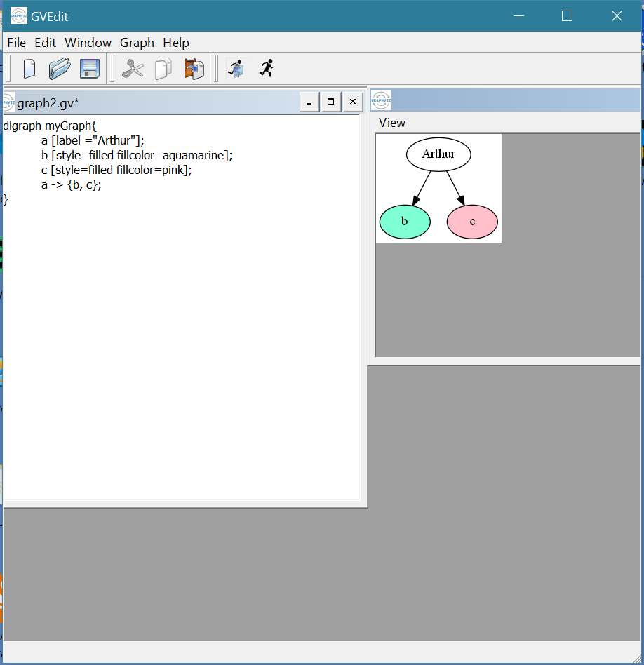
Task: Click the line 'a [label ="Arthur"];'
Action: click(x=93, y=141)
